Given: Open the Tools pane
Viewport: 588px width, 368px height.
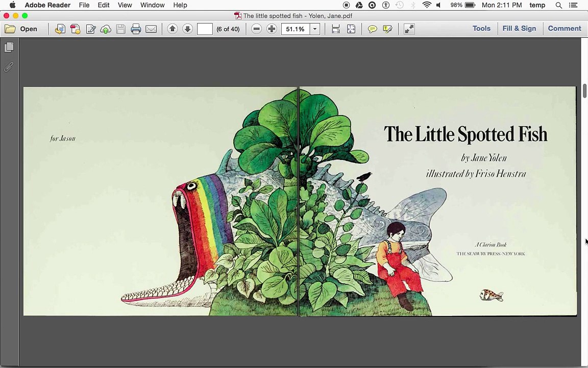Looking at the screenshot, I should click(481, 29).
